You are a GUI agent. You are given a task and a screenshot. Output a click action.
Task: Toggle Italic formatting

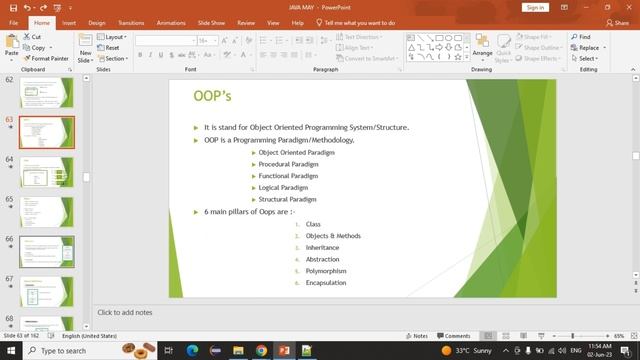[150, 55]
